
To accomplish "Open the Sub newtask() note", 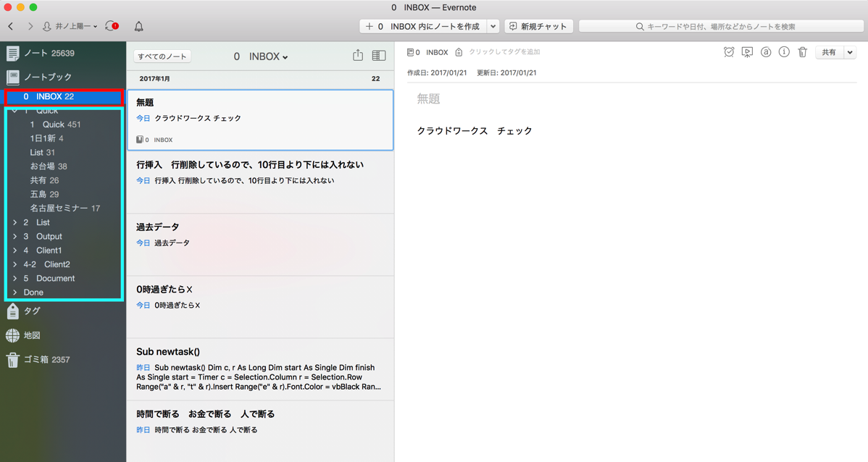I will 260,369.
